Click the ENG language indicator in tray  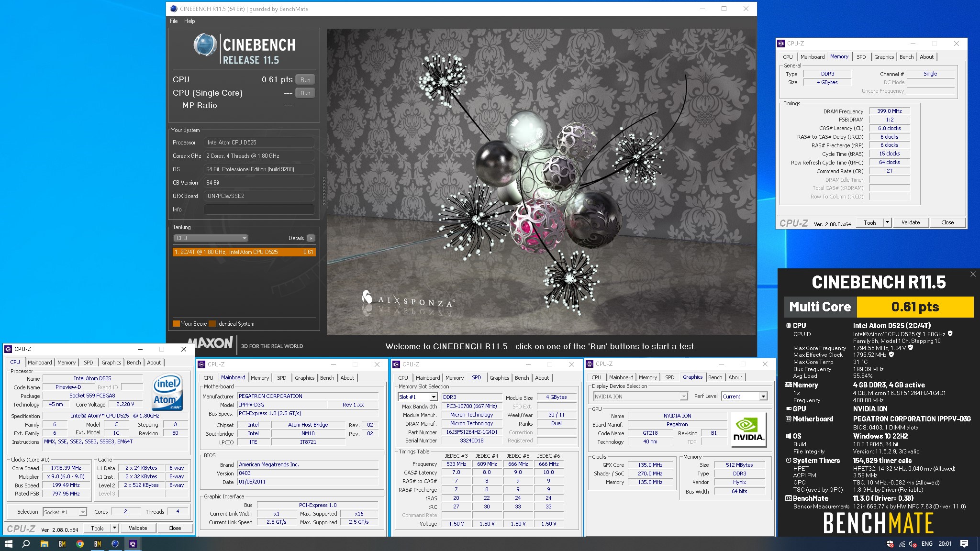(x=927, y=544)
